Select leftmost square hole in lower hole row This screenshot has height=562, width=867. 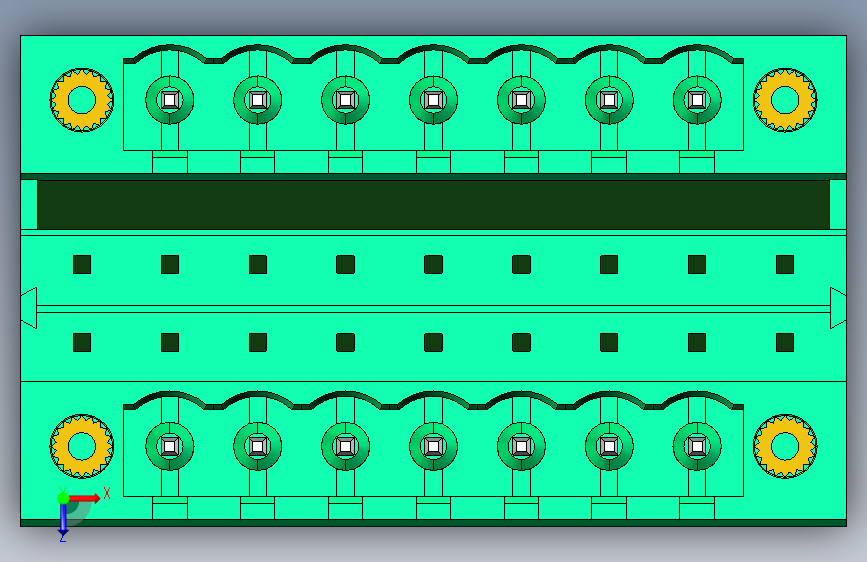[x=82, y=342]
